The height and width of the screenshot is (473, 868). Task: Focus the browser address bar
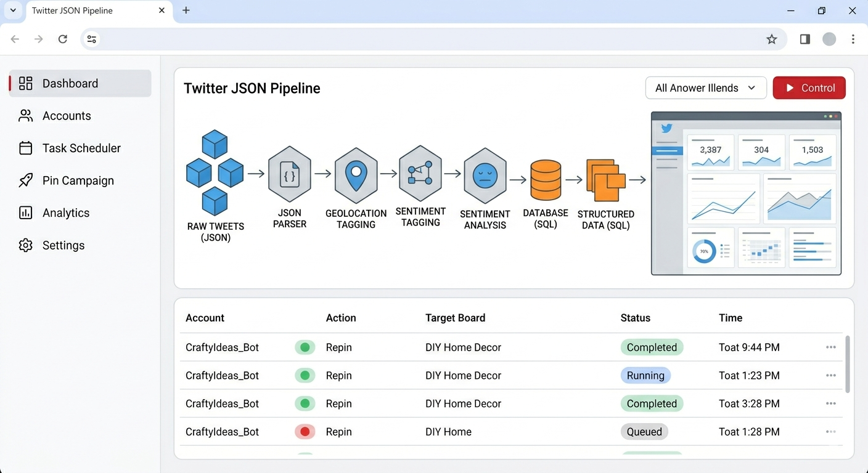[x=435, y=39]
